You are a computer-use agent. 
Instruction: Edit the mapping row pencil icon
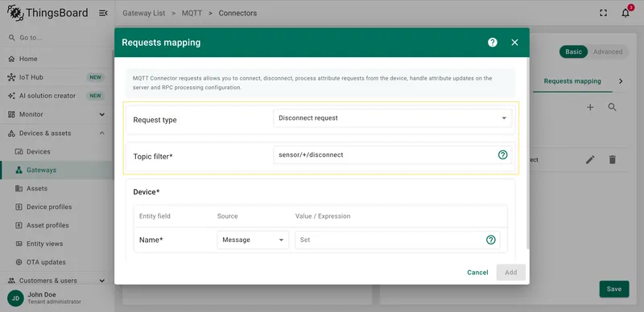(590, 160)
